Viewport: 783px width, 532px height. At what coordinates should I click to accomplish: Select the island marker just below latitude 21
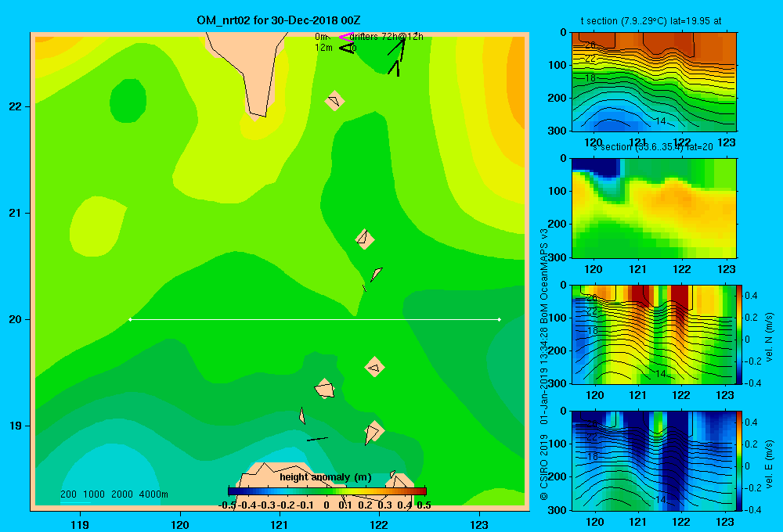365,239
